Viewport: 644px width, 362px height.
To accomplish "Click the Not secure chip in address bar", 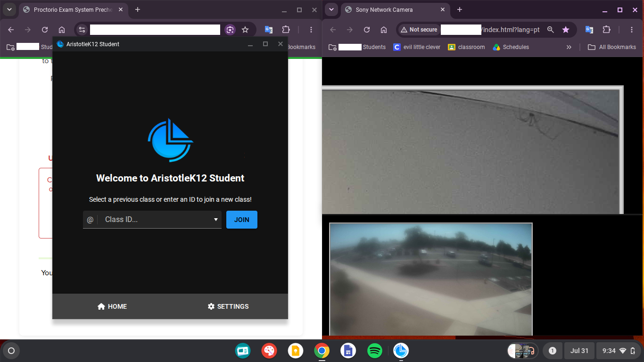I will coord(419,30).
